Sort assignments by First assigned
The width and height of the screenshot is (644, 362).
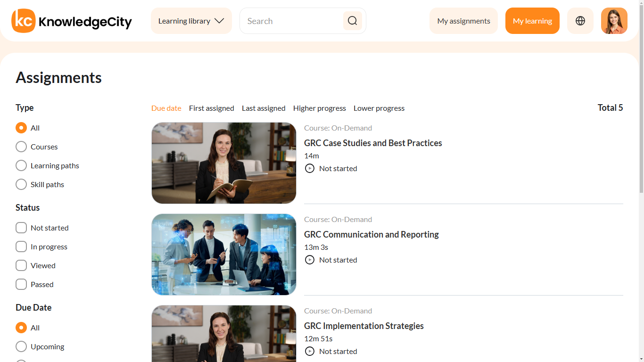pos(211,108)
